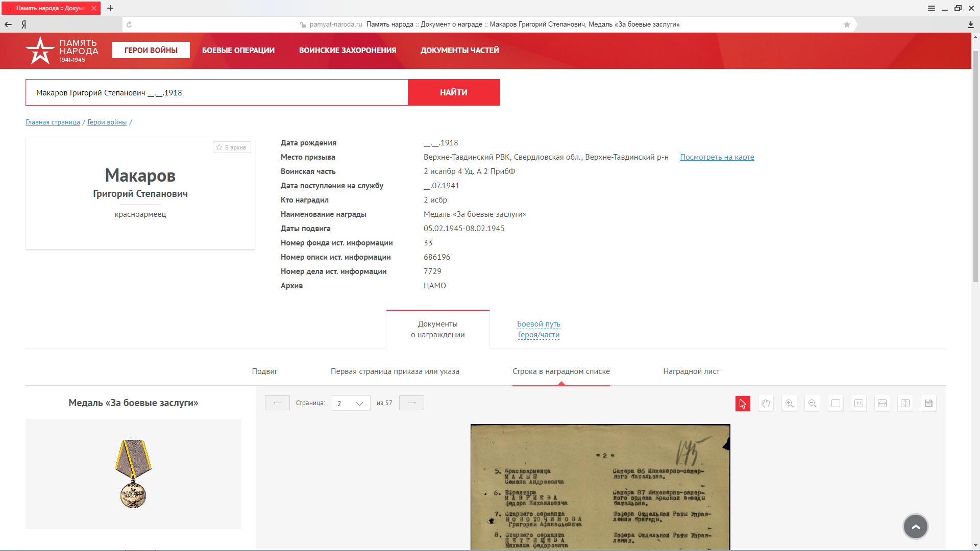Click the zoom out magnifier icon
This screenshot has width=980, height=551.
click(x=812, y=404)
